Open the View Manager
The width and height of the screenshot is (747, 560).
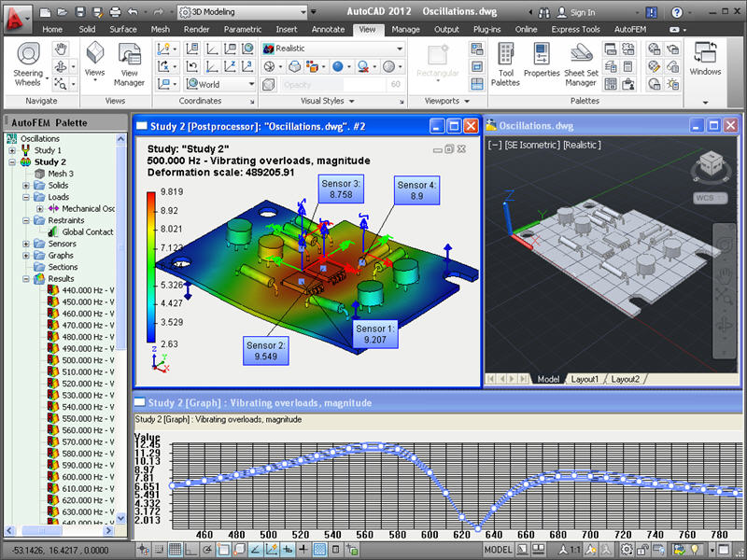[x=129, y=64]
